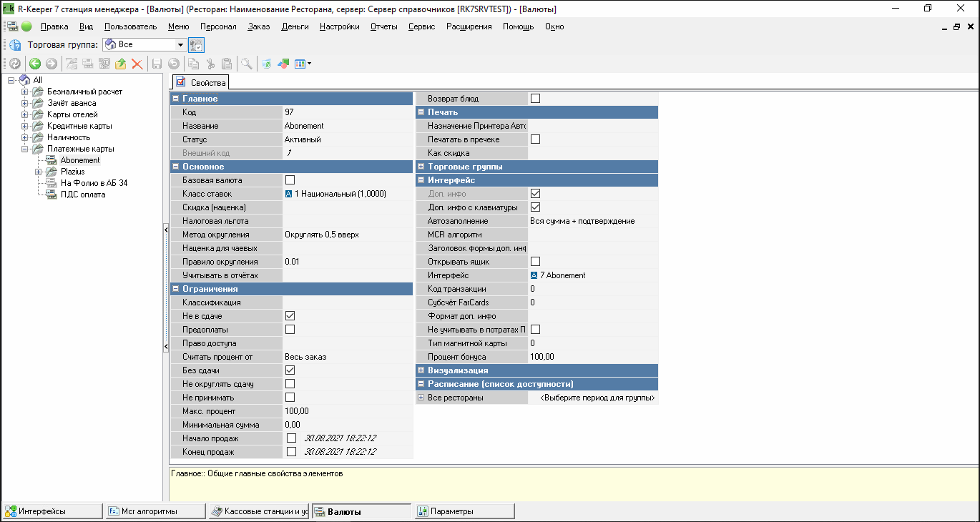
Task: Open the Торговая группа Все dropdown
Action: [180, 44]
